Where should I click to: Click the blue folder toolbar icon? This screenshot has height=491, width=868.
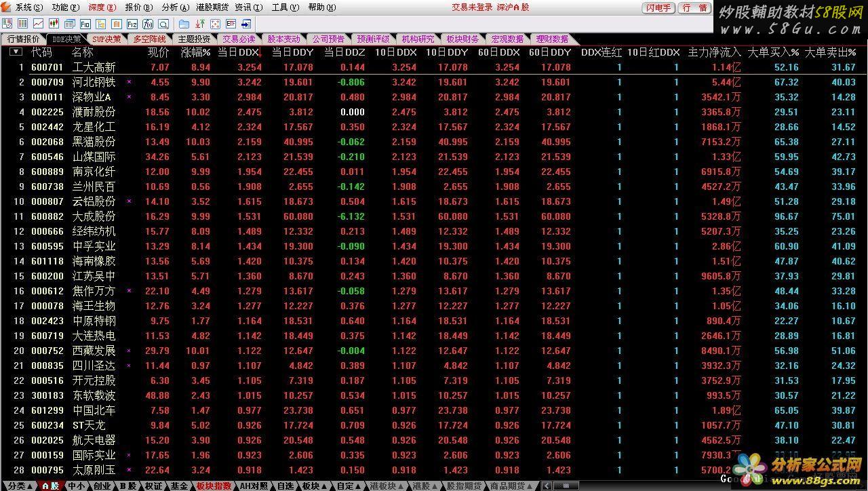[184, 24]
